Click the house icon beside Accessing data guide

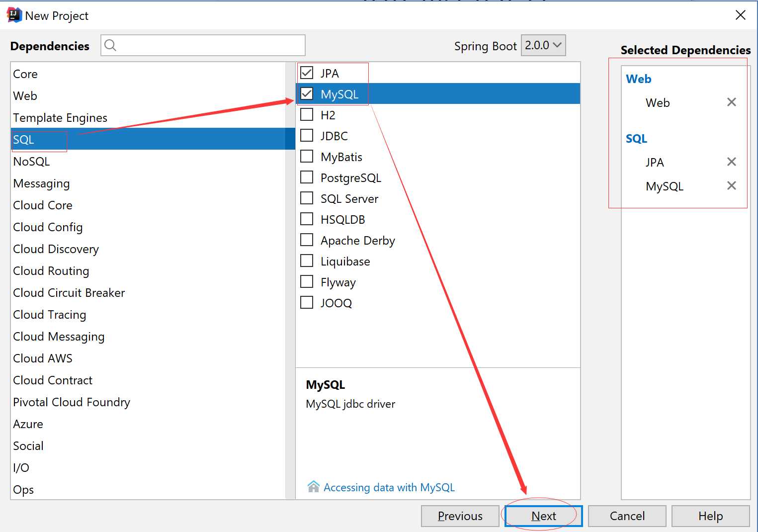point(313,487)
